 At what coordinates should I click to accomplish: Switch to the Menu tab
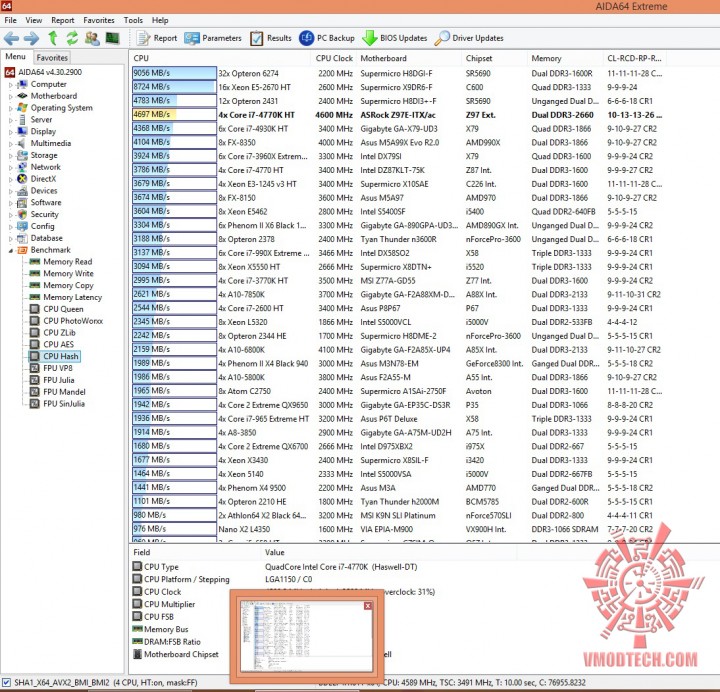click(15, 56)
